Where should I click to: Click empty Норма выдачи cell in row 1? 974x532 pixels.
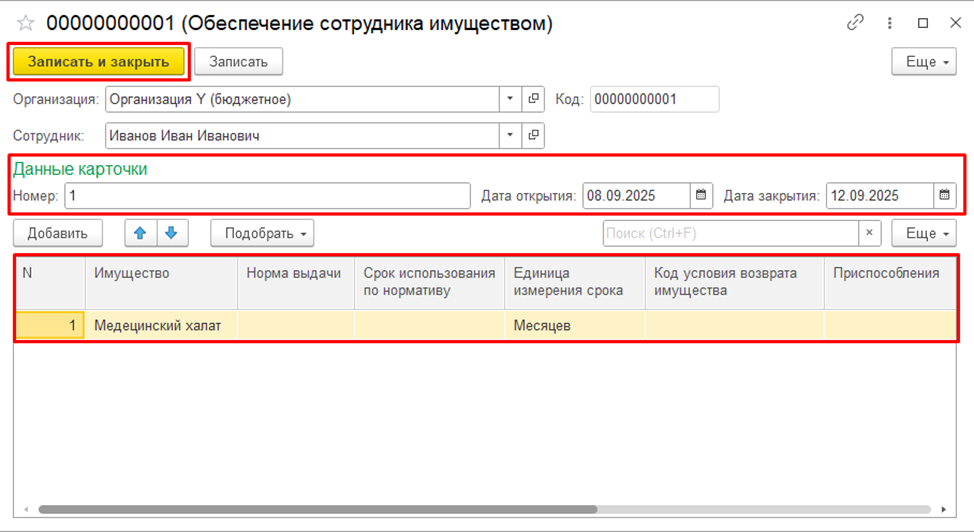pyautogui.click(x=296, y=325)
